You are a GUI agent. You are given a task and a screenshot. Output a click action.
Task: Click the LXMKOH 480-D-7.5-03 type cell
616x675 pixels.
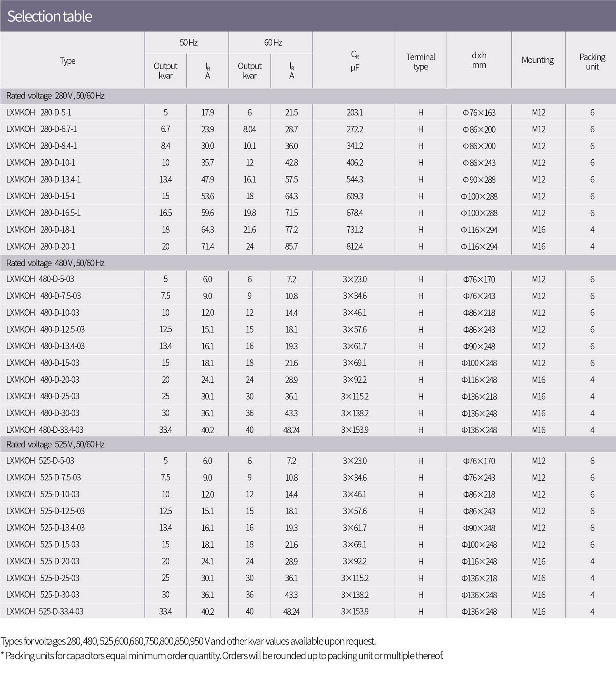(x=44, y=296)
